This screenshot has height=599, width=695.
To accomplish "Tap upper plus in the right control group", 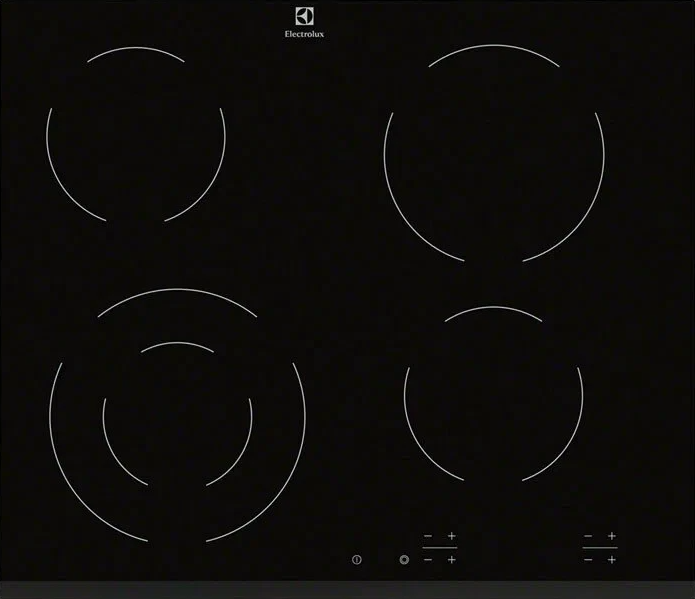I will 612,536.
